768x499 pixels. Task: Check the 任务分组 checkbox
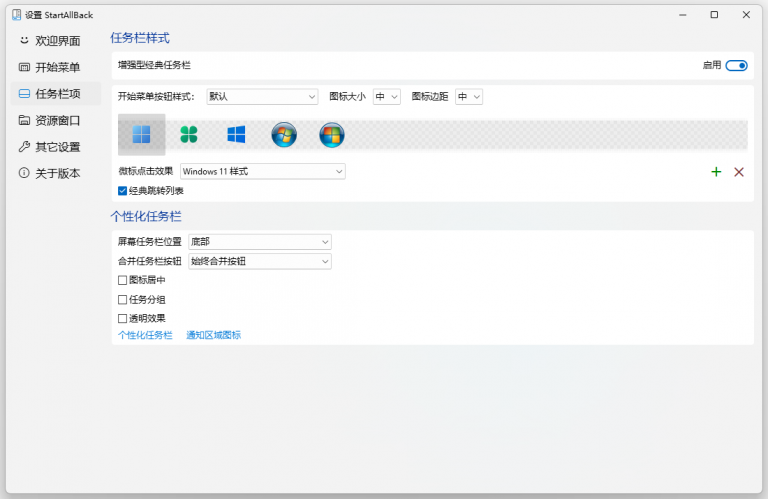coord(122,299)
